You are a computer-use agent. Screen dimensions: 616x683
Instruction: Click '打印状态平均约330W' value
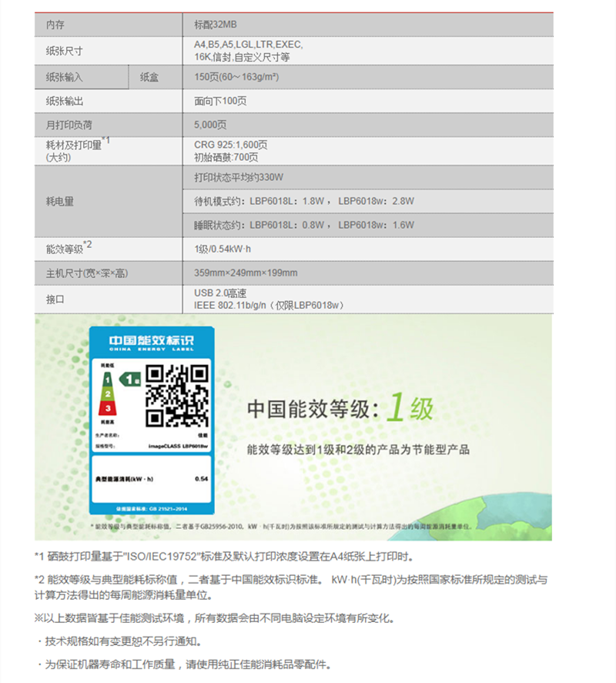coord(239,177)
